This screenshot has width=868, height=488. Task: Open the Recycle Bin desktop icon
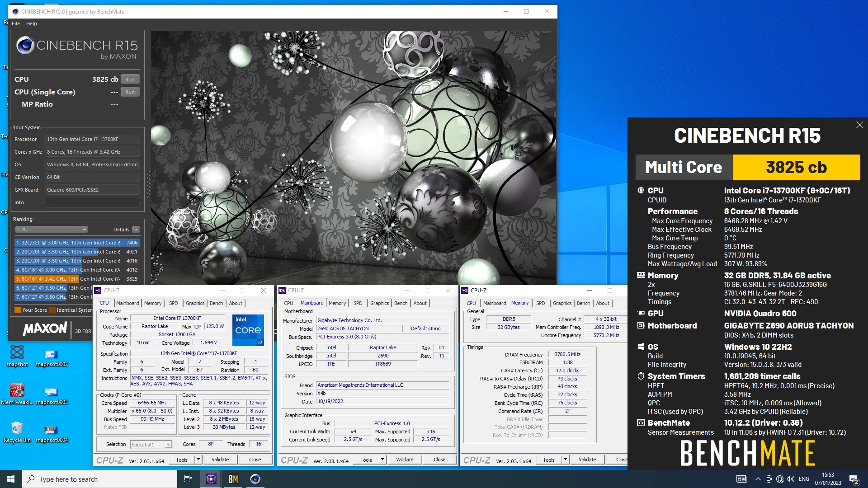[17, 432]
